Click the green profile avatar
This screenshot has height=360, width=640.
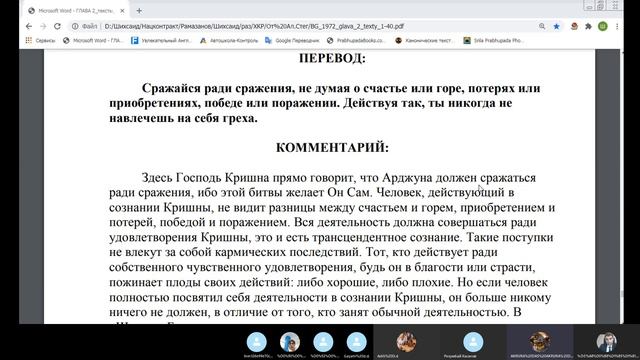[x=603, y=26]
